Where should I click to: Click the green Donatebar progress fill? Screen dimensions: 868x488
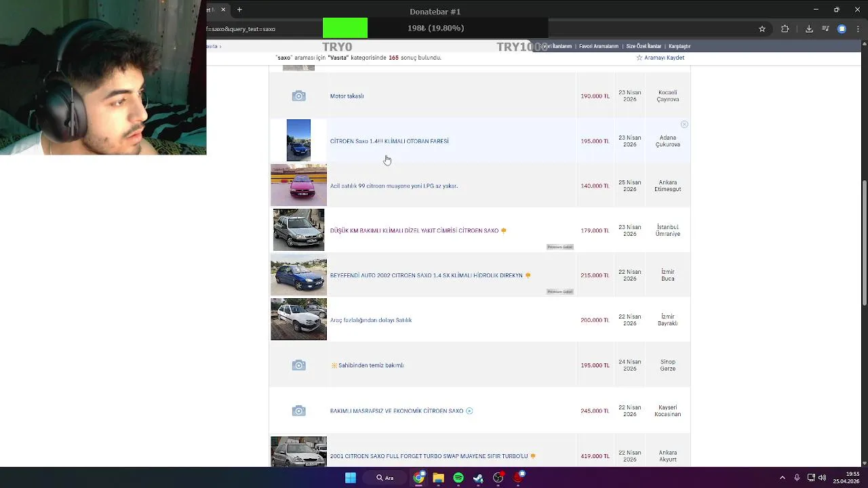point(345,28)
